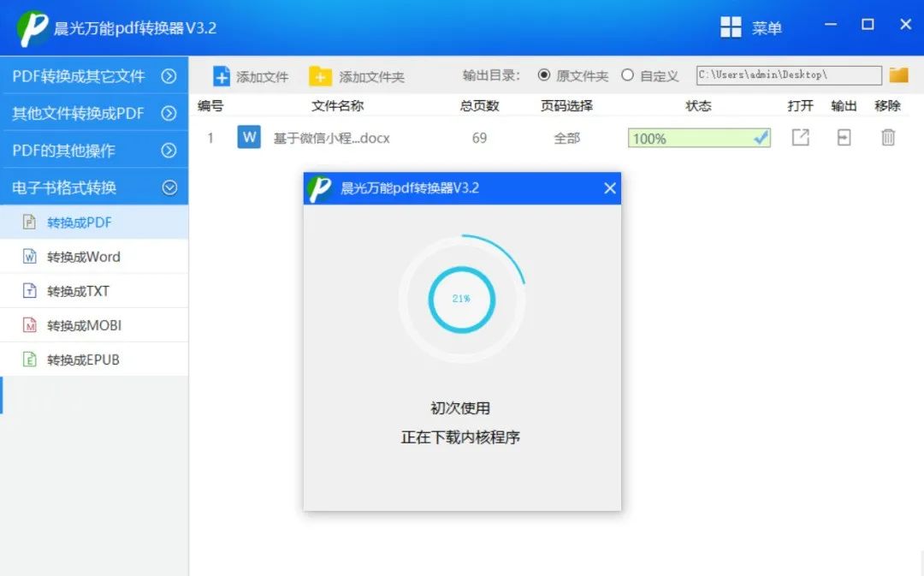This screenshot has height=576, width=924.
Task: Click the Word page icon beside 转换成Word
Action: click(x=29, y=257)
